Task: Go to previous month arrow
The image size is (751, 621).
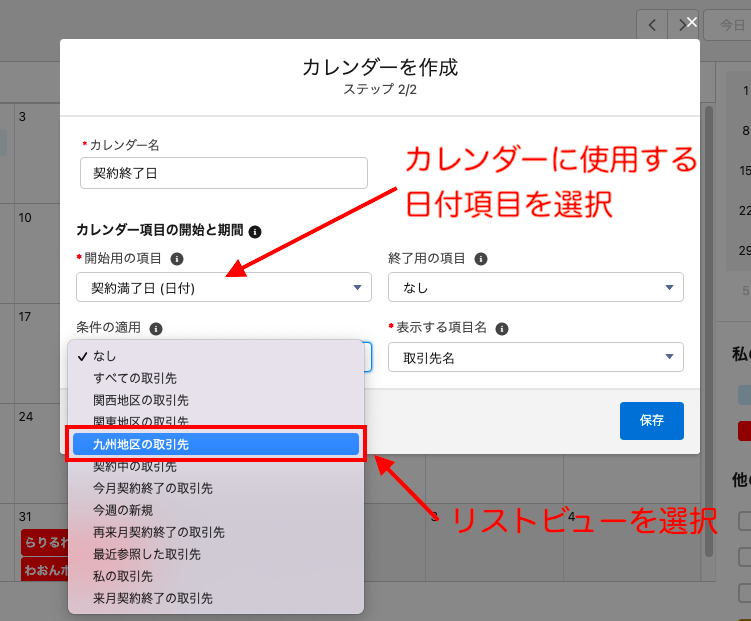Action: [652, 25]
